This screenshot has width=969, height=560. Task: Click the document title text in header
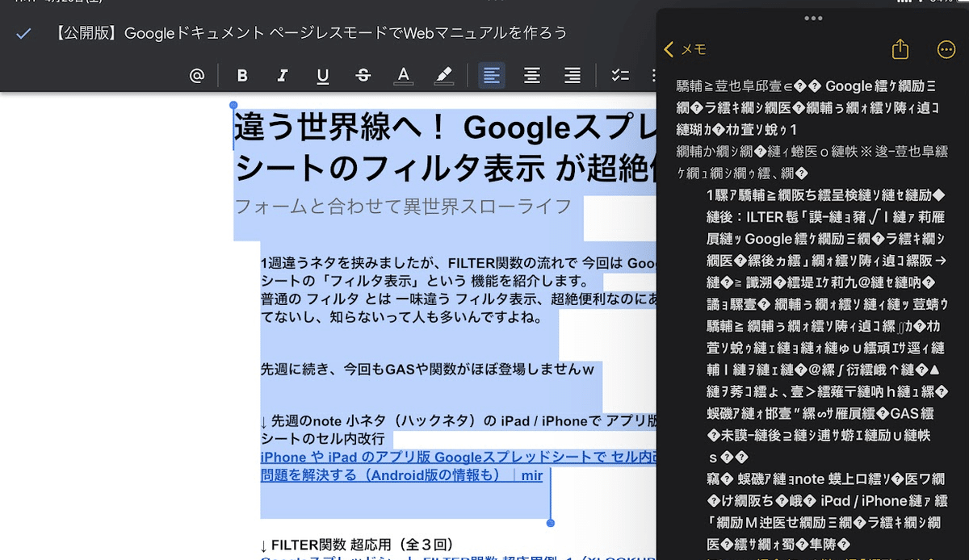[312, 33]
